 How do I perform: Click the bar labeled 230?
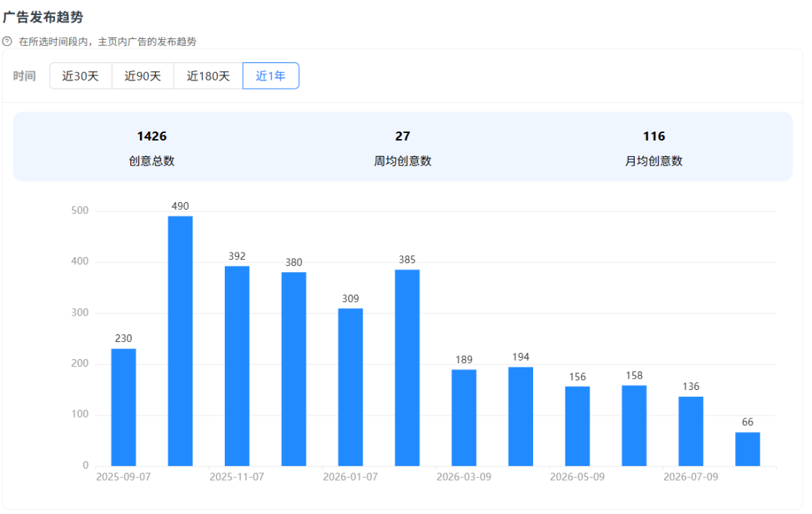click(x=123, y=407)
